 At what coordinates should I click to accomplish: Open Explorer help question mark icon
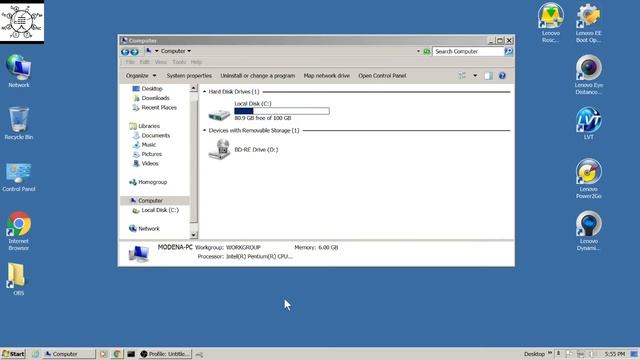pos(502,76)
